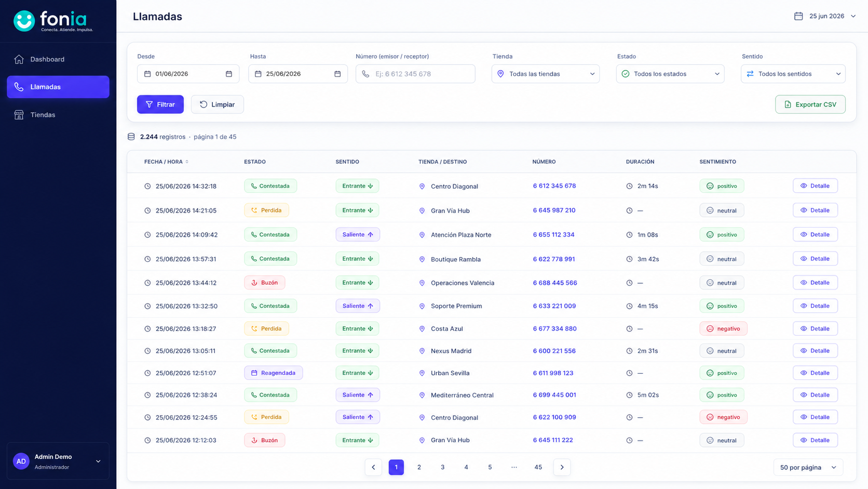Focus the Número emisor / receptor input field
The height and width of the screenshot is (489, 868).
click(415, 74)
